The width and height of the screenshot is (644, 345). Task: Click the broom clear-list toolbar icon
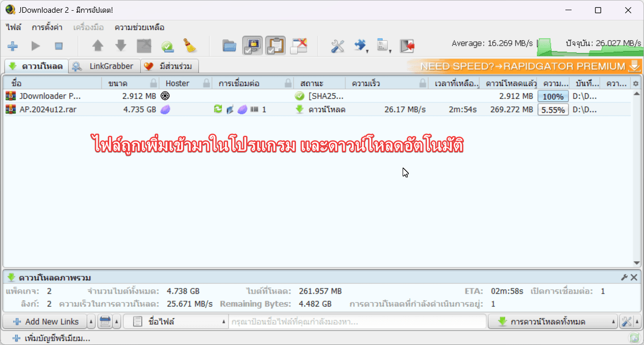190,46
